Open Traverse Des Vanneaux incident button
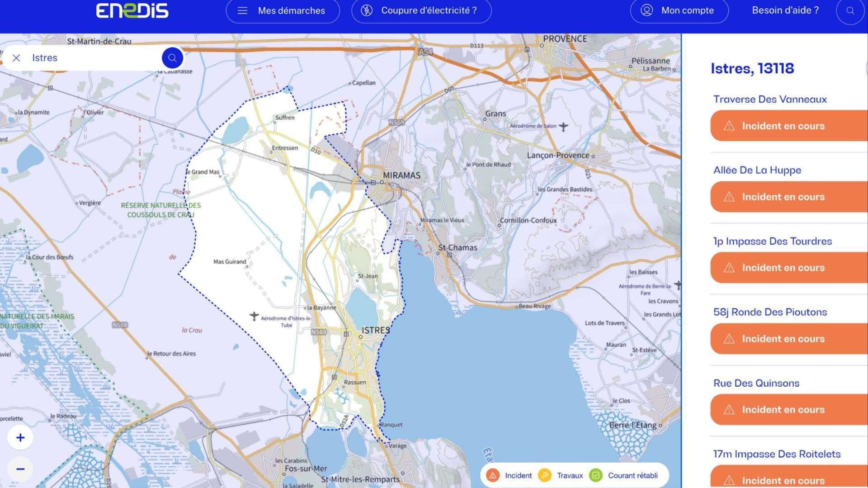The width and height of the screenshot is (868, 488). (789, 126)
